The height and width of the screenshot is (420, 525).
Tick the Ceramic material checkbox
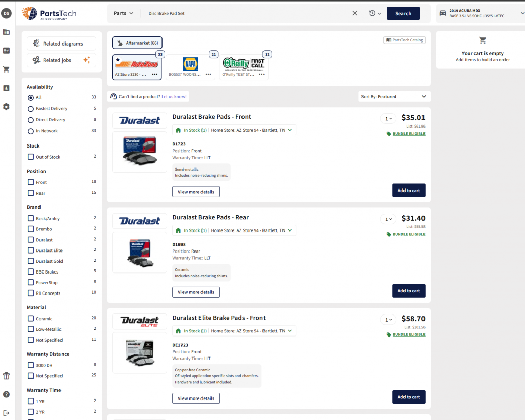click(31, 319)
